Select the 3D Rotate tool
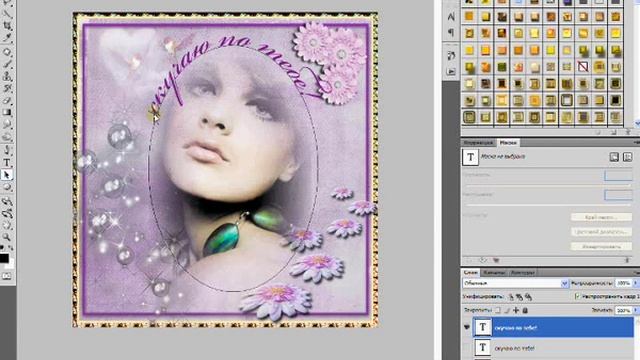640x360 pixels. tap(7, 201)
